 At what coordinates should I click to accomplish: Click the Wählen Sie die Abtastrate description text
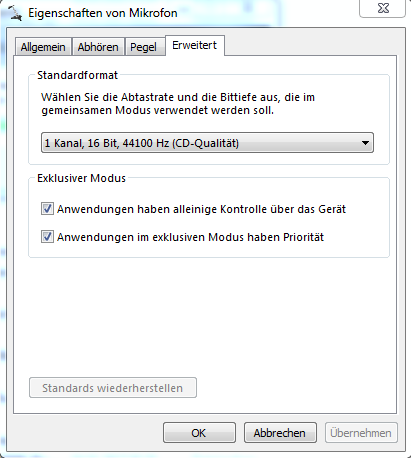pos(178,104)
